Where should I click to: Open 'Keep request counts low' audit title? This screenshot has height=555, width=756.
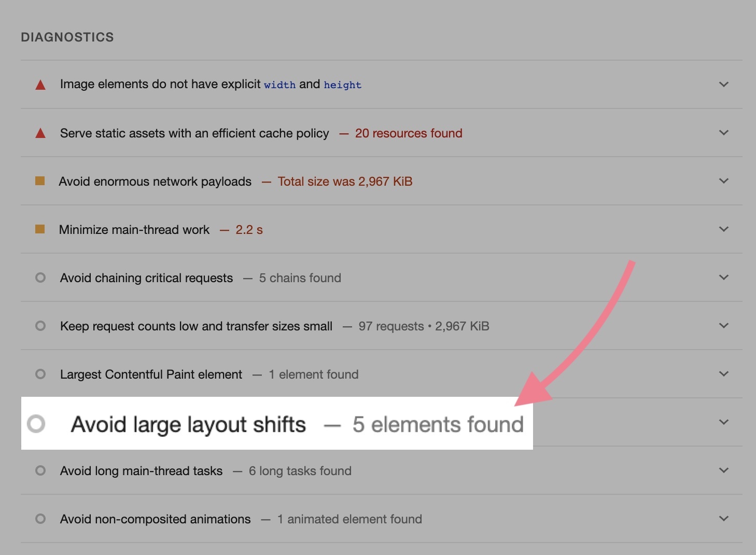(196, 326)
